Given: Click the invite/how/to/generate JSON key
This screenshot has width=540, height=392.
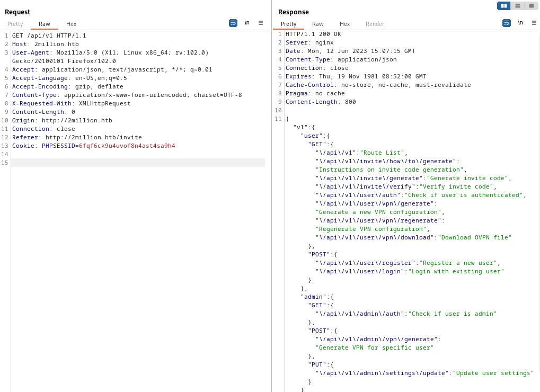Looking at the screenshot, I should click(386, 161).
